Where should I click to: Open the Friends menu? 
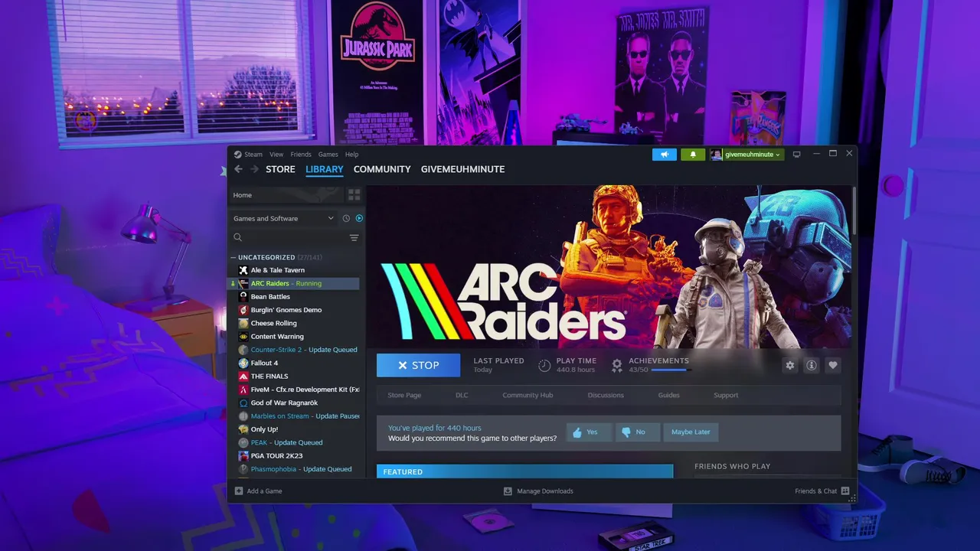pyautogui.click(x=301, y=155)
